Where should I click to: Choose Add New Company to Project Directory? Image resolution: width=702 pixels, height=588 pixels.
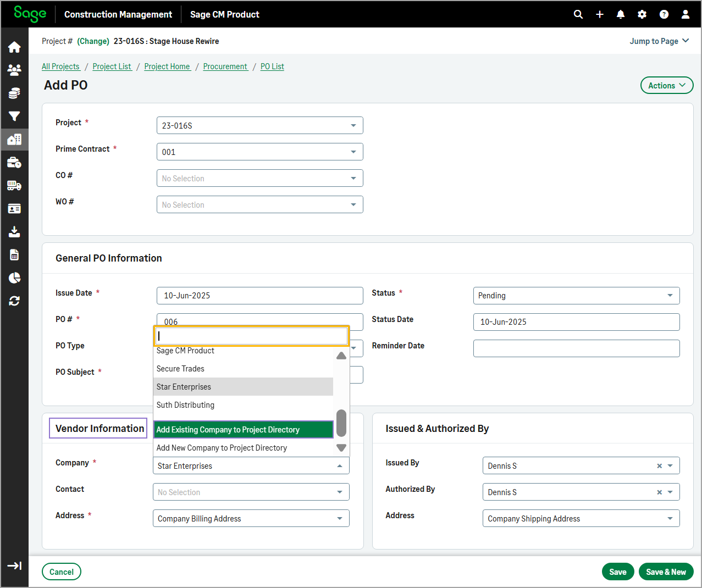pos(244,448)
